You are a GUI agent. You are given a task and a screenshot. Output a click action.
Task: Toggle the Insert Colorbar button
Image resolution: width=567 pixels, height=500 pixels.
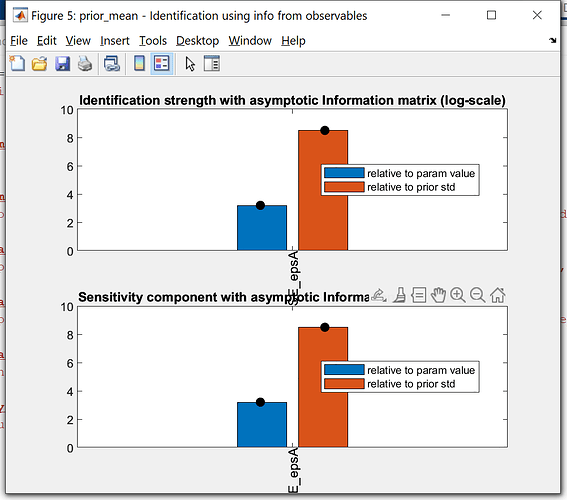pyautogui.click(x=139, y=64)
